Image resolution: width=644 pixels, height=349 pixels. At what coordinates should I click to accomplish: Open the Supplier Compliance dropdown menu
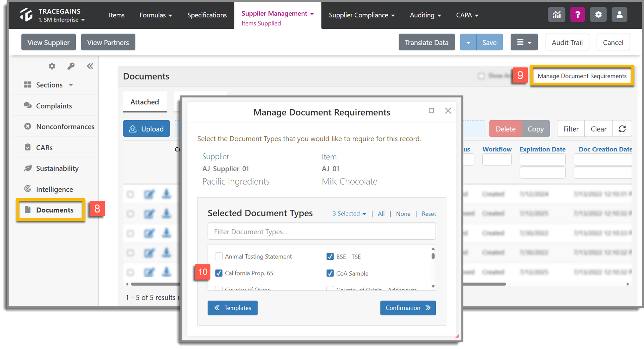[362, 15]
